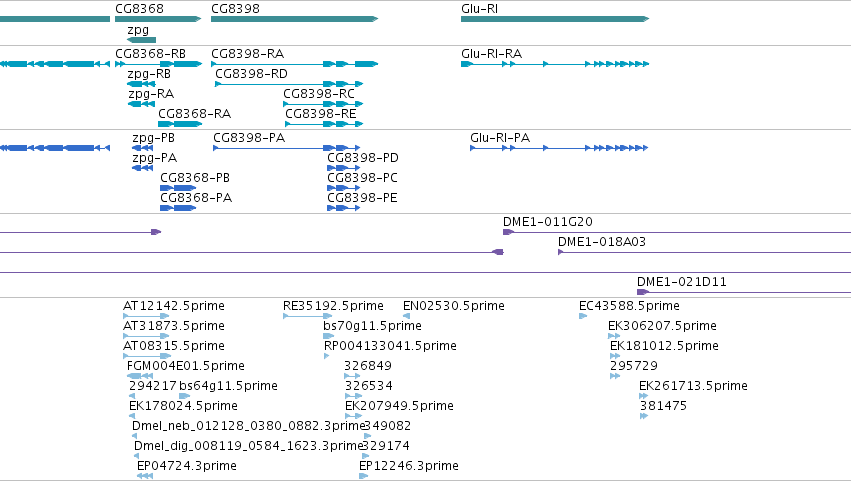Image resolution: width=851 pixels, height=481 pixels.
Task: Click the 326849 EST label
Action: 368,366
